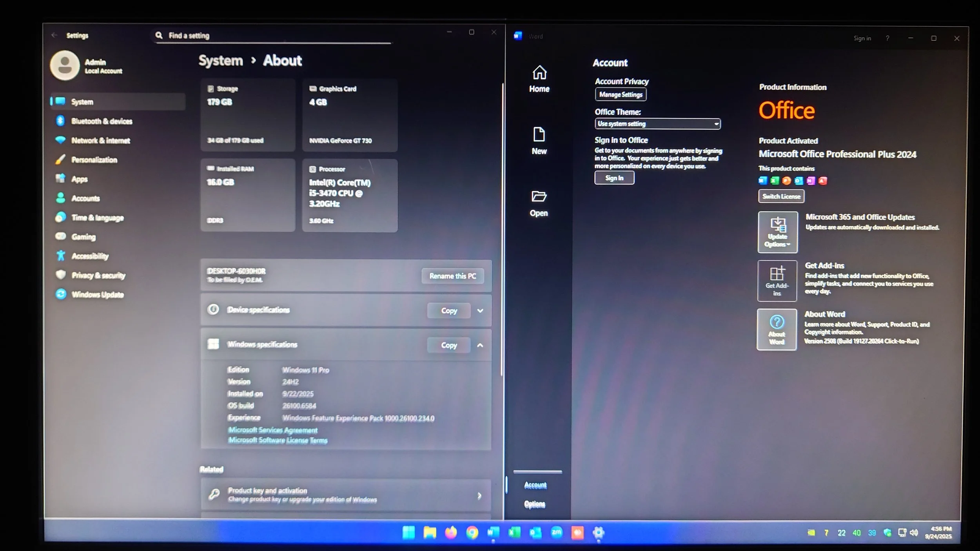
Task: Open Windows Update settings page
Action: (x=97, y=295)
